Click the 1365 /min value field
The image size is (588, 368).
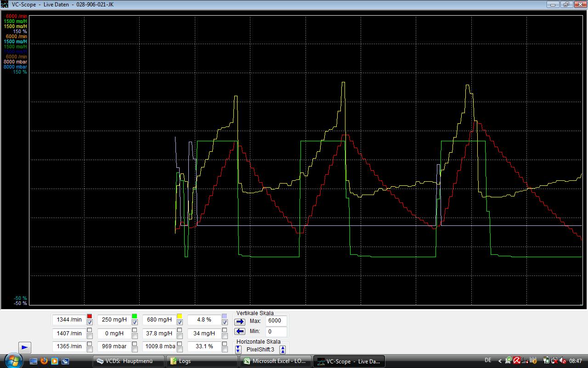(x=69, y=346)
